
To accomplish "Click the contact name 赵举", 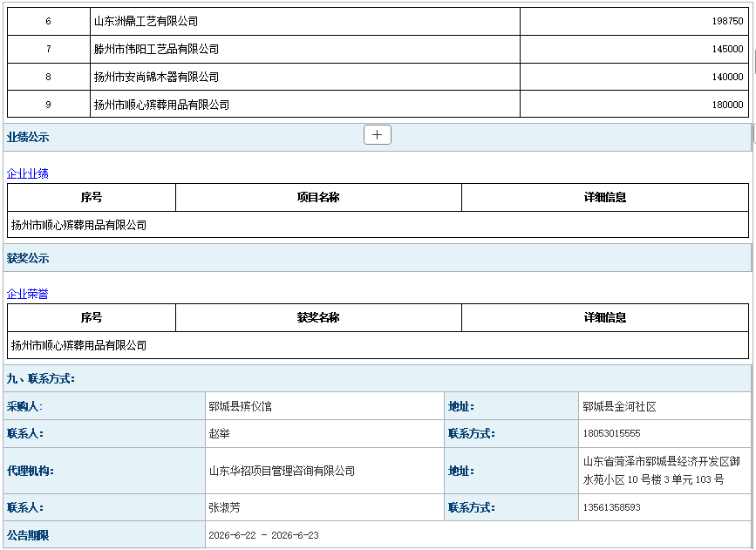I will [219, 433].
